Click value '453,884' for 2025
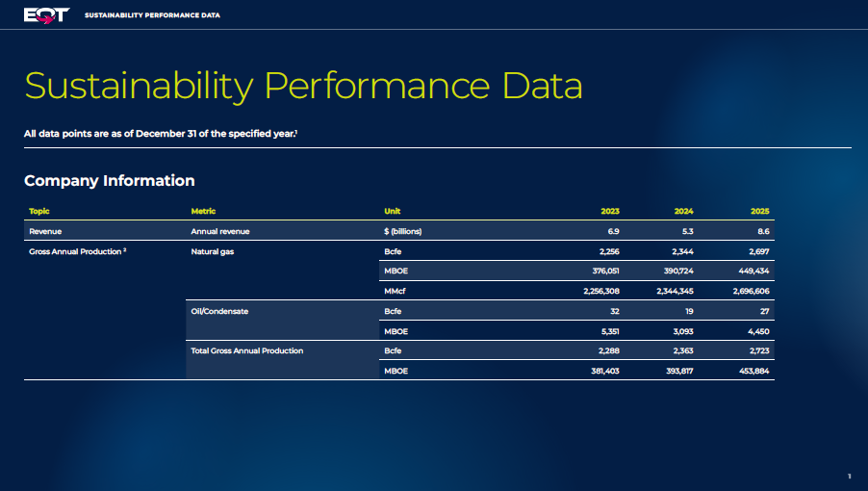 pyautogui.click(x=753, y=371)
